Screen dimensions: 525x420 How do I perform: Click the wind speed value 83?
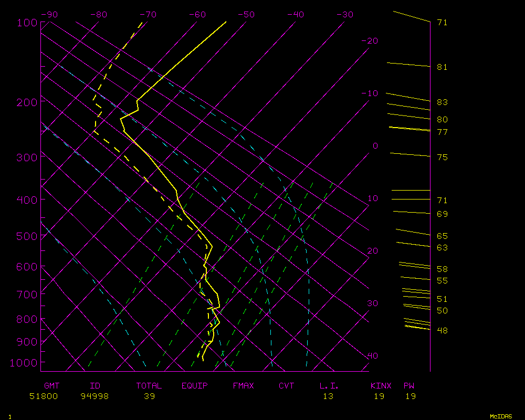(x=442, y=102)
